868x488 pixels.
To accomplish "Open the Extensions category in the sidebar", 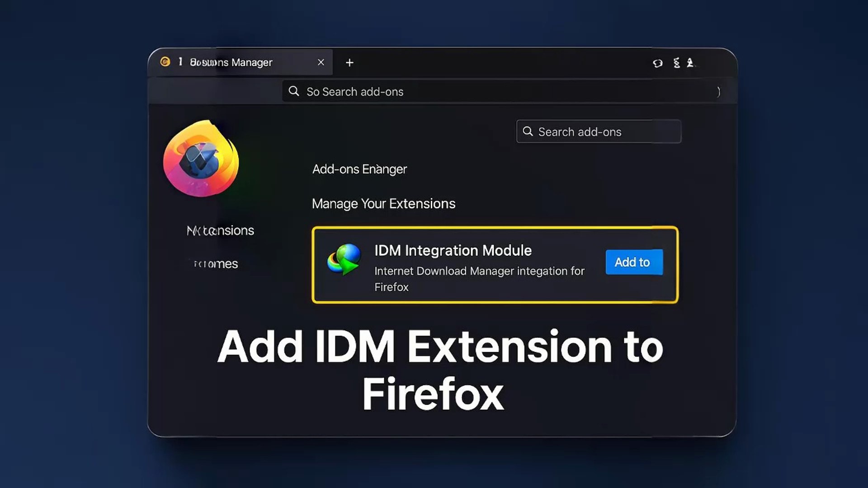I will point(221,230).
